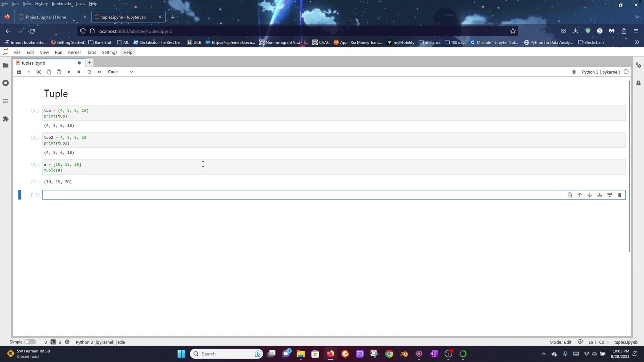This screenshot has height=362, width=644.
Task: Duplicate the active cell
Action: tap(570, 195)
